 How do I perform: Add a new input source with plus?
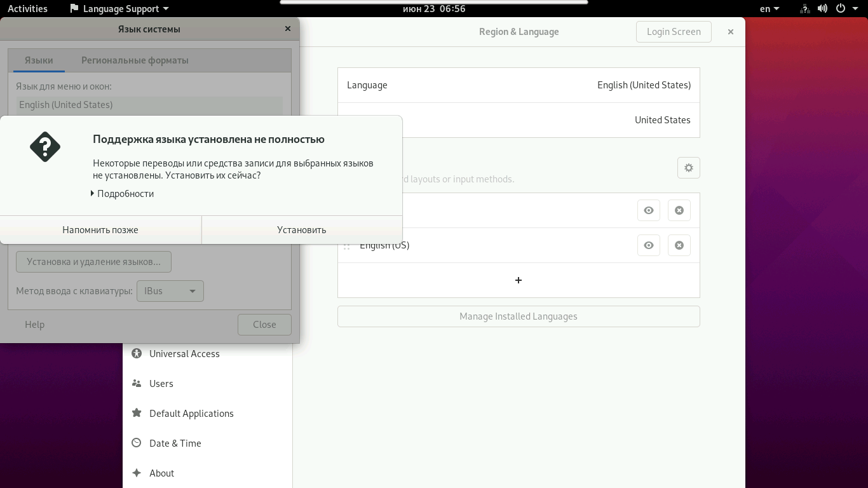coord(519,280)
